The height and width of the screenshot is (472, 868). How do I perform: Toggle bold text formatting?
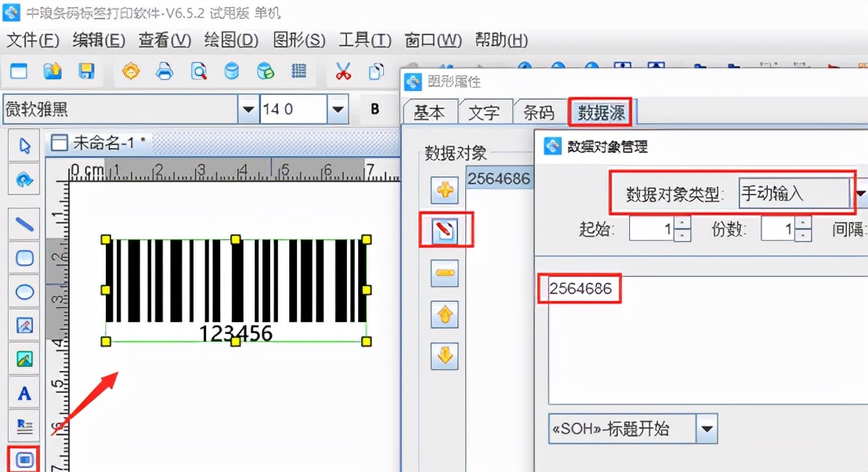(x=377, y=108)
